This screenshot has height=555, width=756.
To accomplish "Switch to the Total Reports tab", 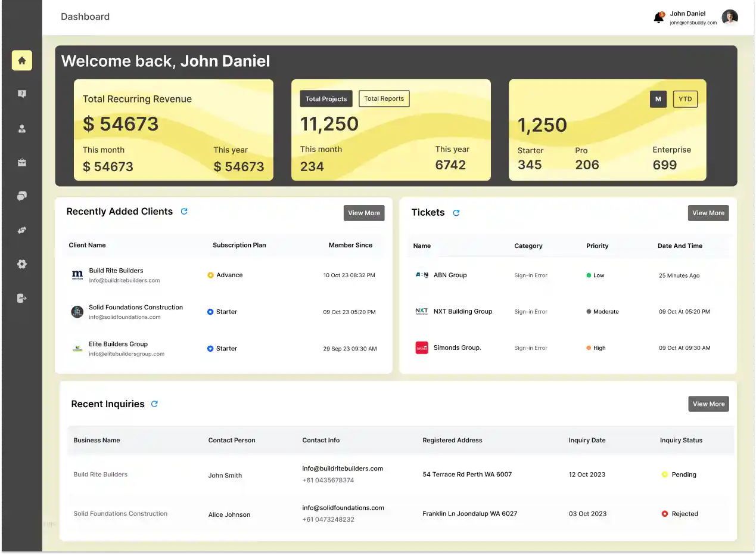I will [x=384, y=99].
